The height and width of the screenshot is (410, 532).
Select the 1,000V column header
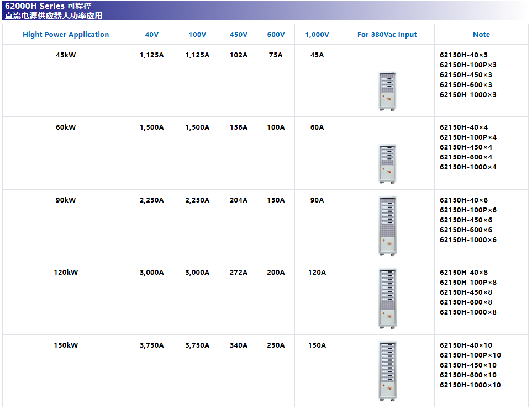click(x=317, y=35)
